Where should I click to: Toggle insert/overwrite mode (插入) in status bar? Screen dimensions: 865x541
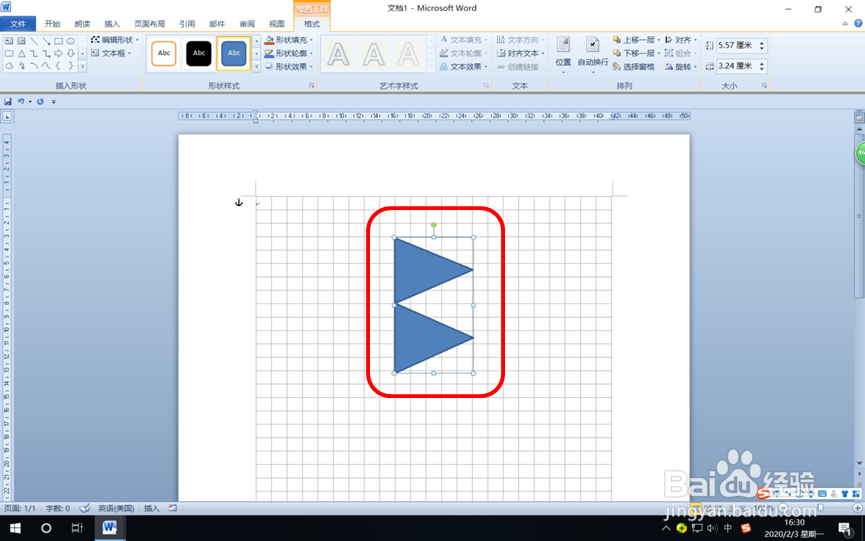(x=152, y=508)
